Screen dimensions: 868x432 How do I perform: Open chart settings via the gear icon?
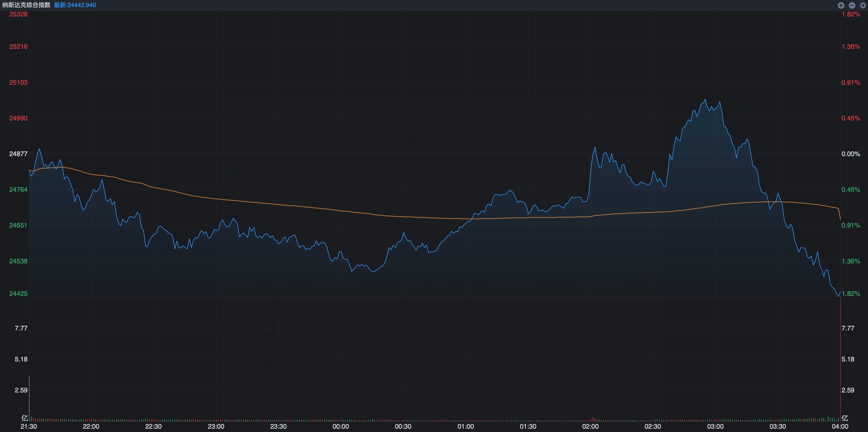pos(863,5)
